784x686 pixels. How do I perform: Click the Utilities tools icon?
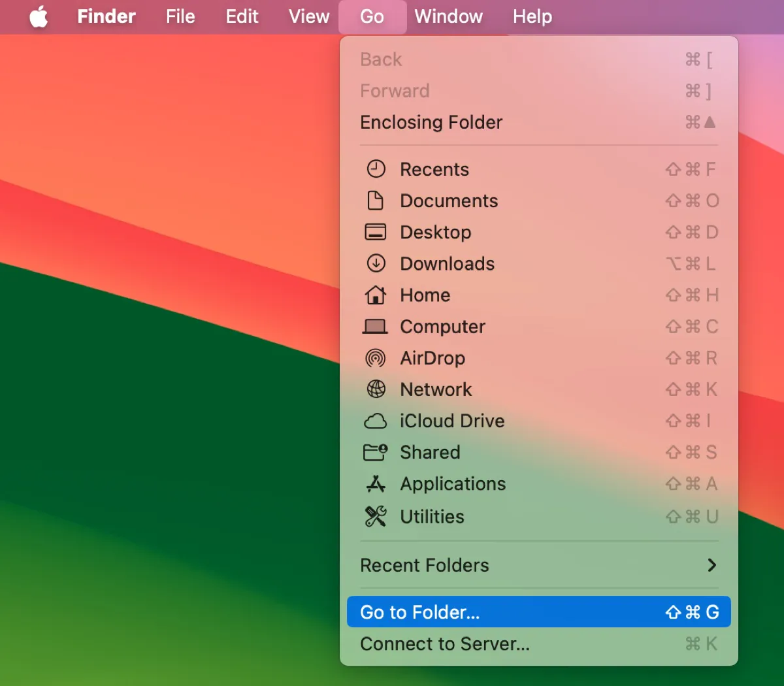pos(376,516)
